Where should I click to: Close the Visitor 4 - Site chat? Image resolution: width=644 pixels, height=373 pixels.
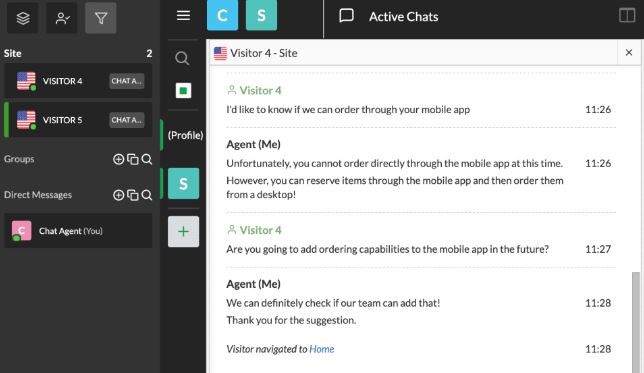629,53
